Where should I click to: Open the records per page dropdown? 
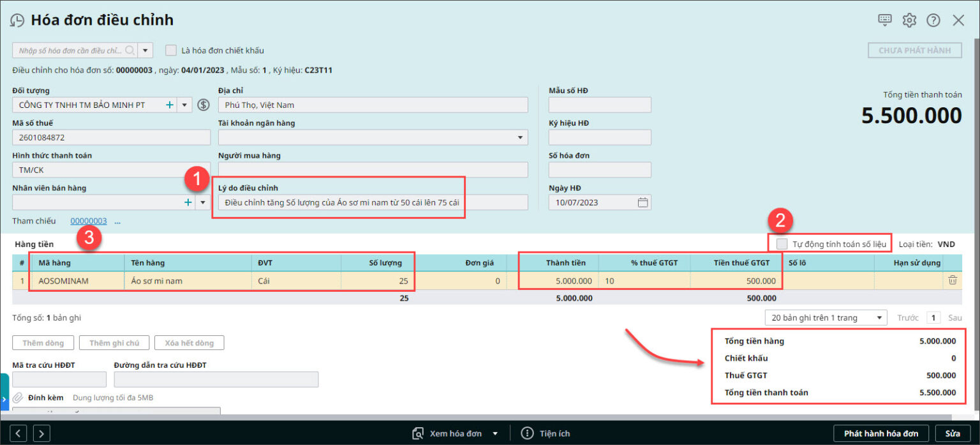click(x=826, y=318)
